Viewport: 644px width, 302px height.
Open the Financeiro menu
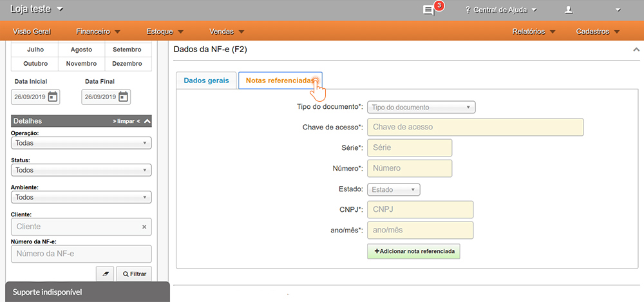(x=98, y=31)
